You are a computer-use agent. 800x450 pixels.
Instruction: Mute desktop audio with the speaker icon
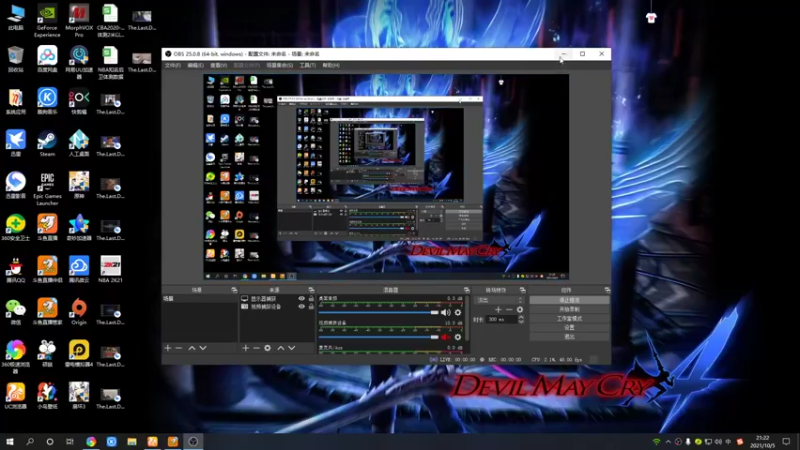pyautogui.click(x=445, y=312)
